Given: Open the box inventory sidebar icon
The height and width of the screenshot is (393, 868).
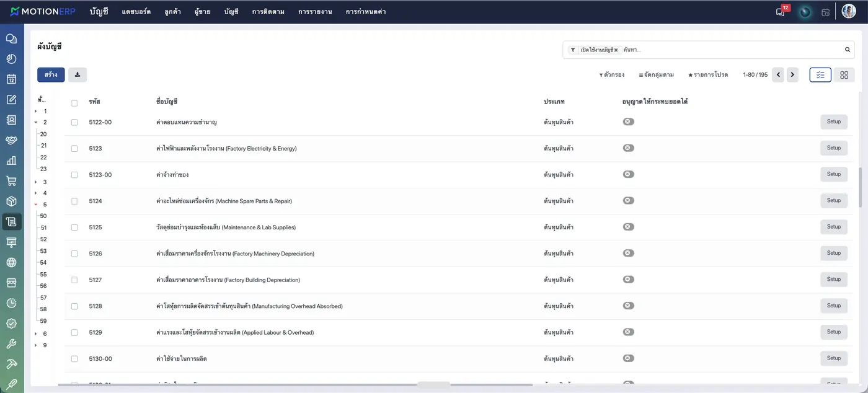Looking at the screenshot, I should (x=11, y=201).
